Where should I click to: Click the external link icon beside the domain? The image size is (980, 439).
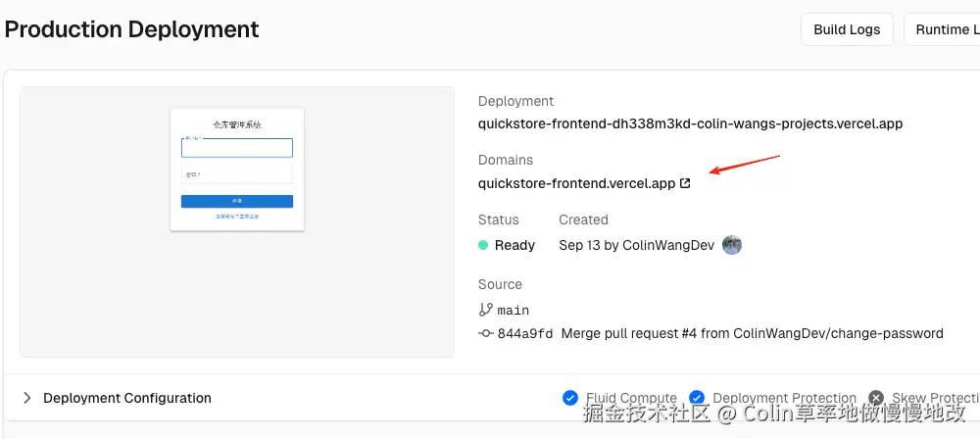point(685,184)
